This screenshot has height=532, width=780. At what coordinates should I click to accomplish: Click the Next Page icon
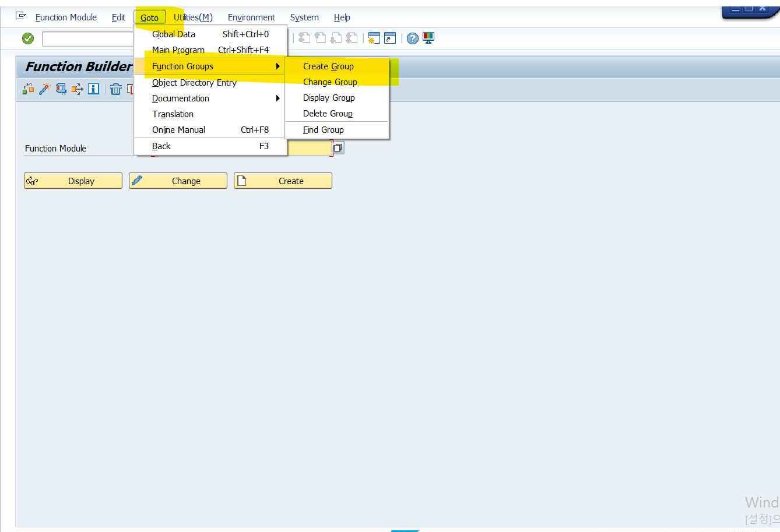pyautogui.click(x=336, y=38)
